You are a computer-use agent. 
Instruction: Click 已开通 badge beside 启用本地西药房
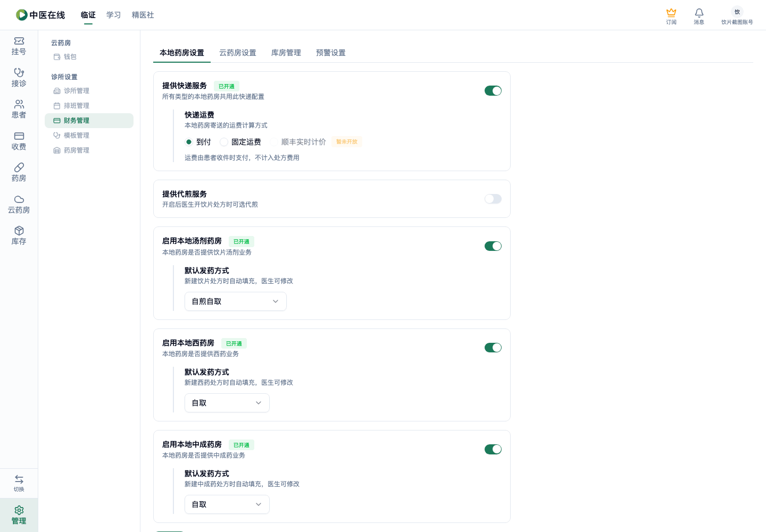coord(234,343)
